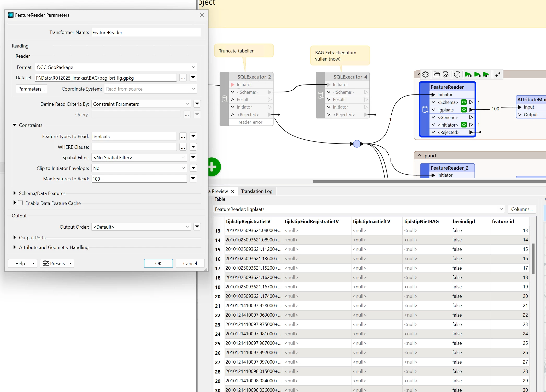
Task: Enable the Data Feature Cache checkbox
Action: (20, 203)
